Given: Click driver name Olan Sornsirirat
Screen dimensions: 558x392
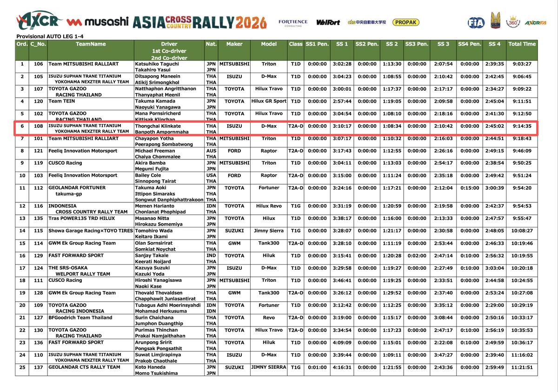Looking at the screenshot, I should [x=155, y=243].
